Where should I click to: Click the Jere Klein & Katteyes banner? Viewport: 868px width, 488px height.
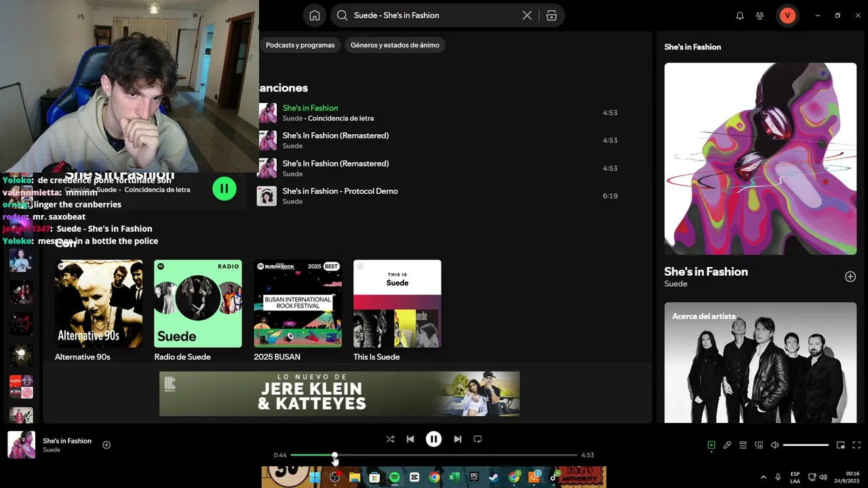click(340, 394)
